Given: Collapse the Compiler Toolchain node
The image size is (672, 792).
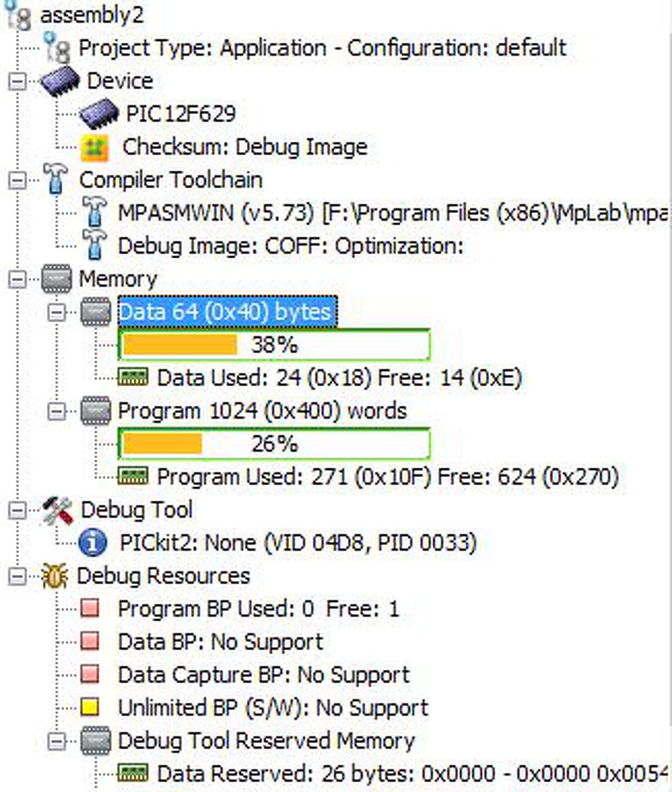Looking at the screenshot, I should (18, 180).
